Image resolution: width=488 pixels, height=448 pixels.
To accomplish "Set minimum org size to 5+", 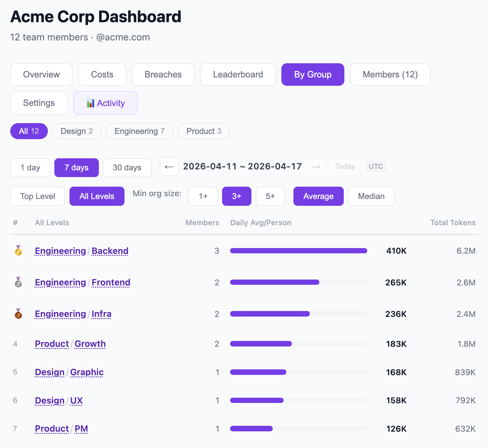I will click(x=270, y=196).
